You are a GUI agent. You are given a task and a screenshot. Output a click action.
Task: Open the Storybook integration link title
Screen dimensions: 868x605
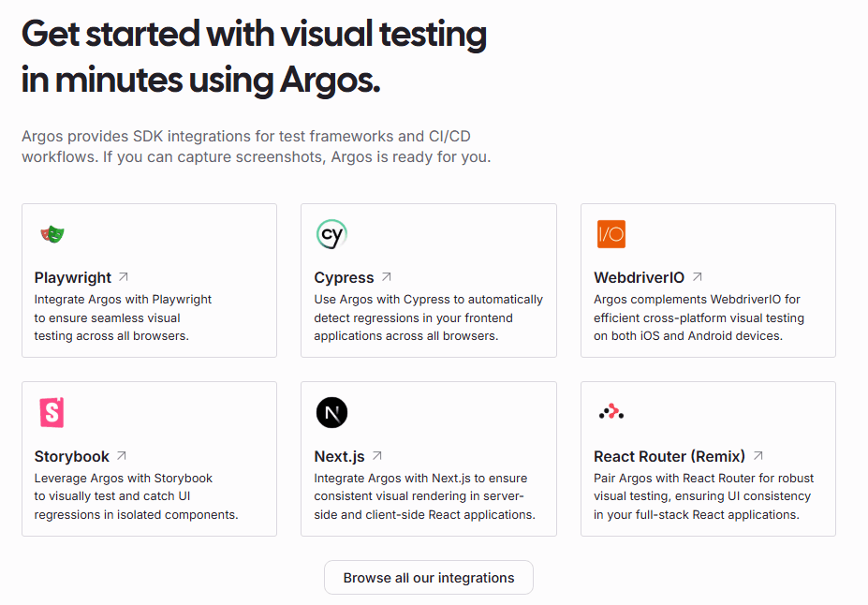(x=71, y=456)
